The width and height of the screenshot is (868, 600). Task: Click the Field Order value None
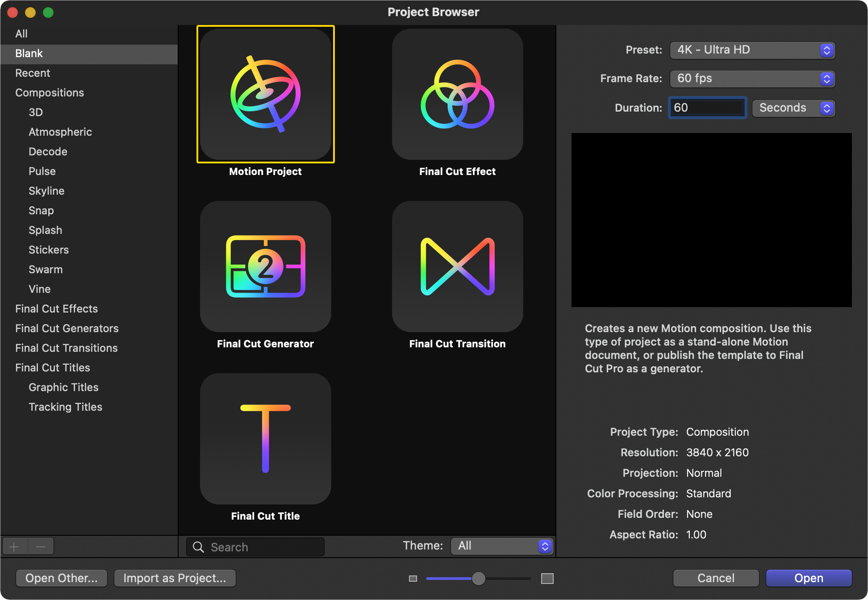[699, 514]
